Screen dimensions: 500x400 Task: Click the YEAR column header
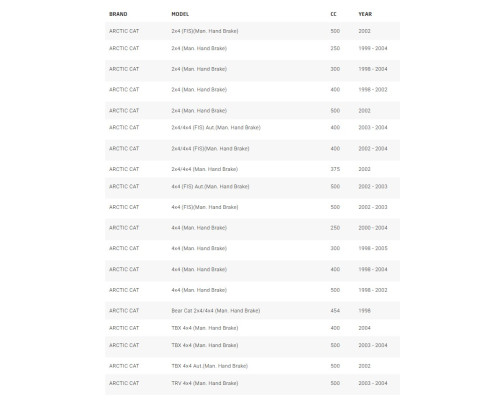point(365,14)
